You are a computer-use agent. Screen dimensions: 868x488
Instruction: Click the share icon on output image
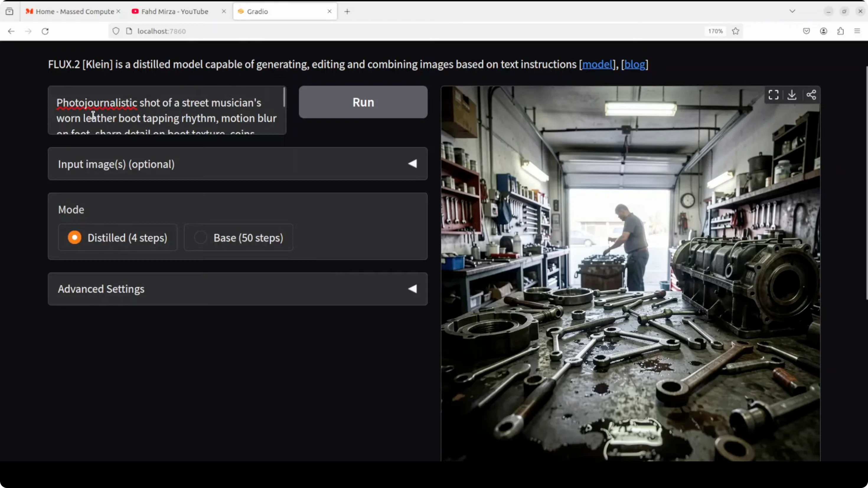[811, 95]
